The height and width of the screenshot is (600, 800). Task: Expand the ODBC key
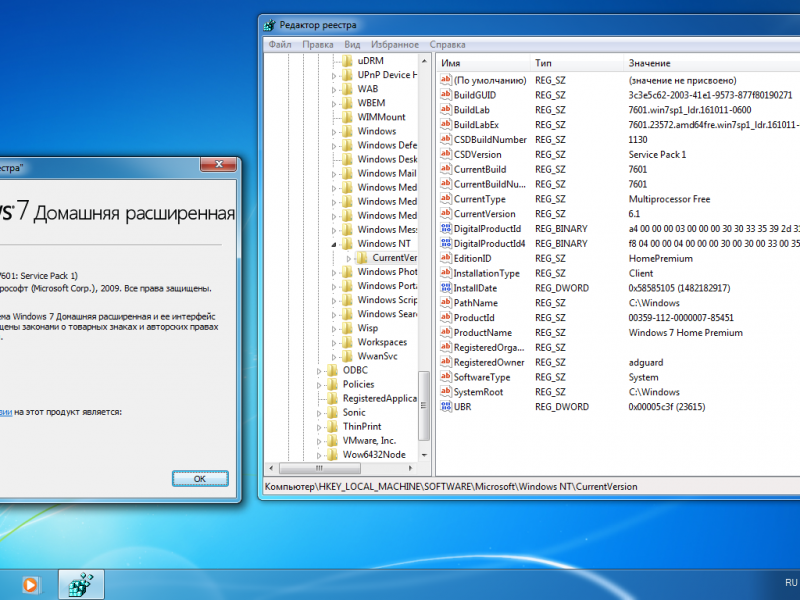[319, 371]
